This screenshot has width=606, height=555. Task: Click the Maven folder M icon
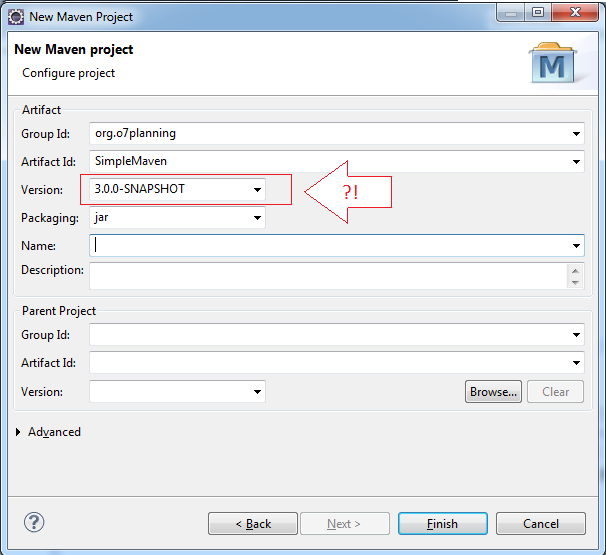pyautogui.click(x=553, y=63)
